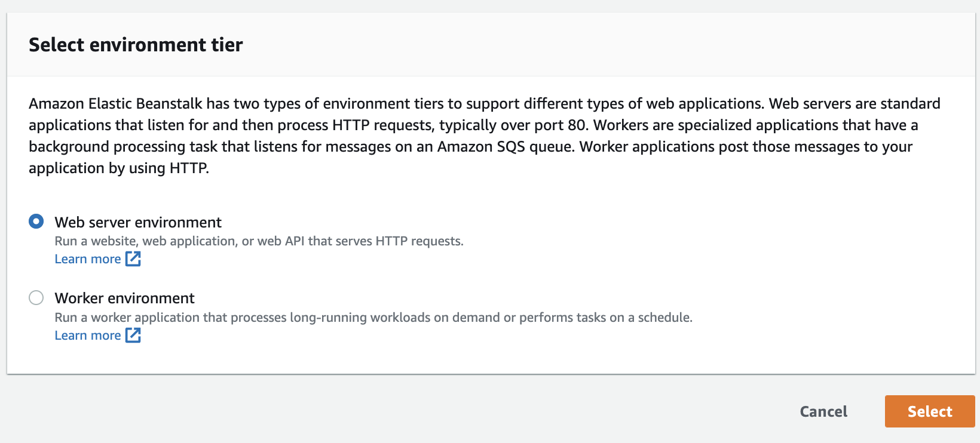Open Learn more link under Worker environment
Screen dimensions: 980x443
[88, 336]
